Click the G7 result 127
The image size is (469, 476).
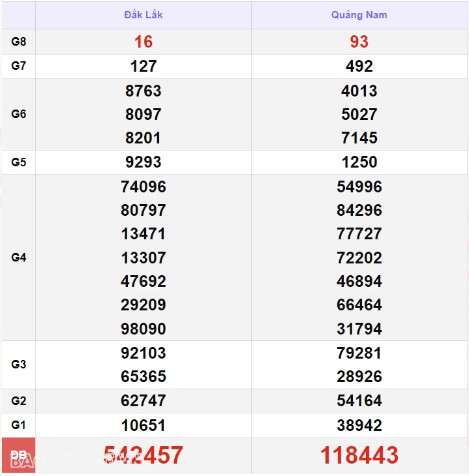(x=143, y=66)
